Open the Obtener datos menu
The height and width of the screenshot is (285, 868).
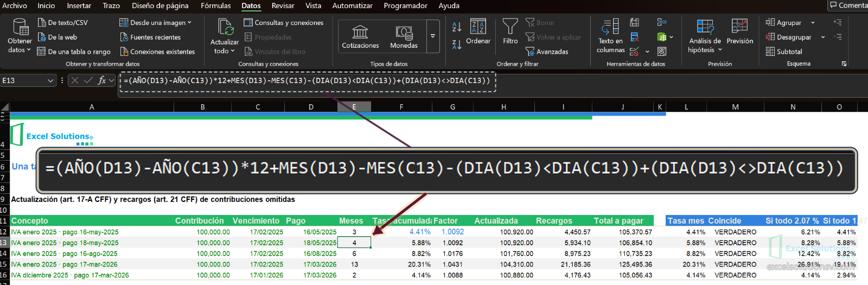[20, 36]
